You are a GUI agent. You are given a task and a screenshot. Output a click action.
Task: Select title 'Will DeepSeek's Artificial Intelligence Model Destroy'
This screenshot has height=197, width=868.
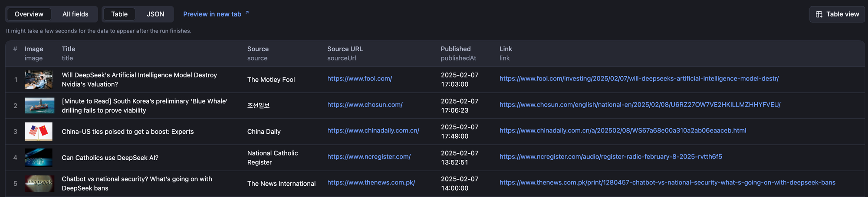139,75
